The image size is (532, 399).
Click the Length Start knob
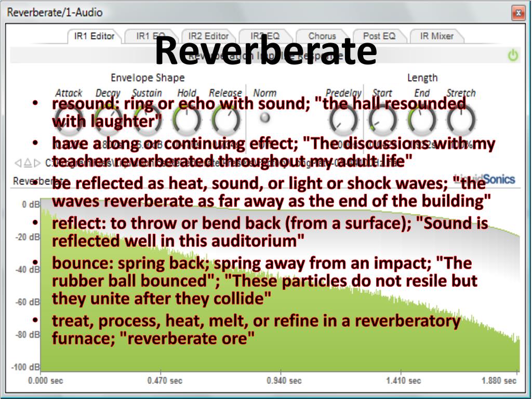tap(382, 119)
